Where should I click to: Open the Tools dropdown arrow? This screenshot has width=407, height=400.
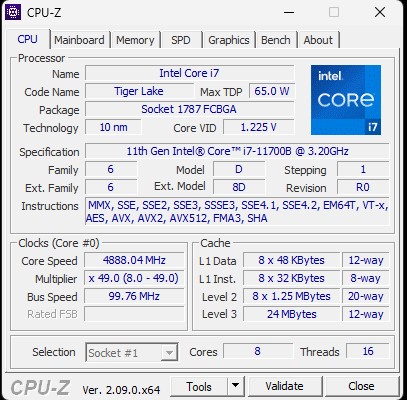pos(236,386)
